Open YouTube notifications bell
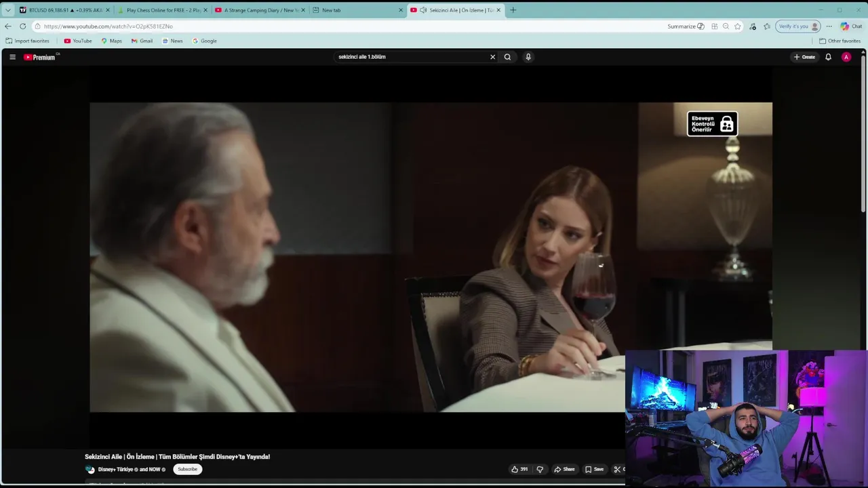Viewport: 868px width, 488px height. point(828,57)
